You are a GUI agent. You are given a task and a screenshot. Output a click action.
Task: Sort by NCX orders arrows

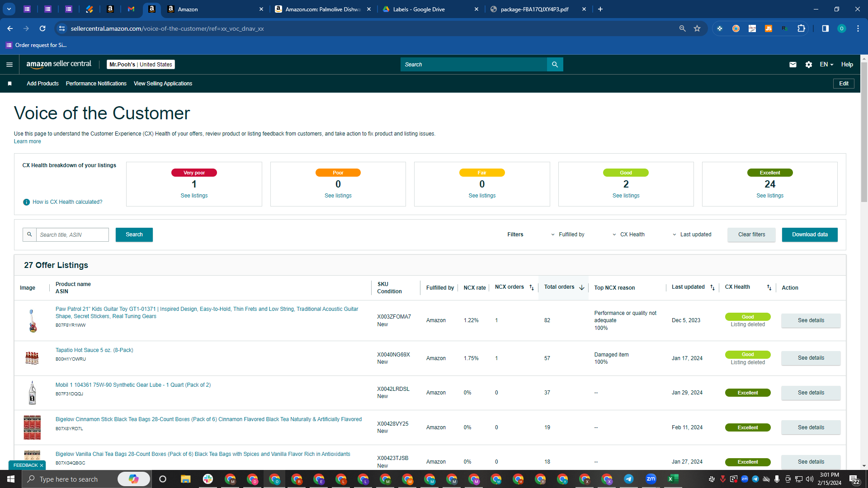click(x=532, y=287)
